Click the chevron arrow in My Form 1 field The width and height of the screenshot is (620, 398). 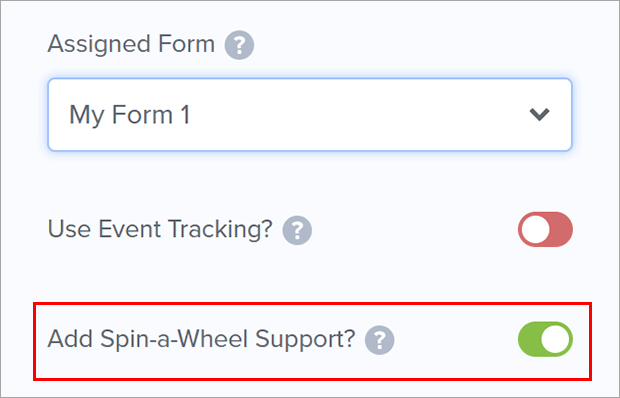539,115
